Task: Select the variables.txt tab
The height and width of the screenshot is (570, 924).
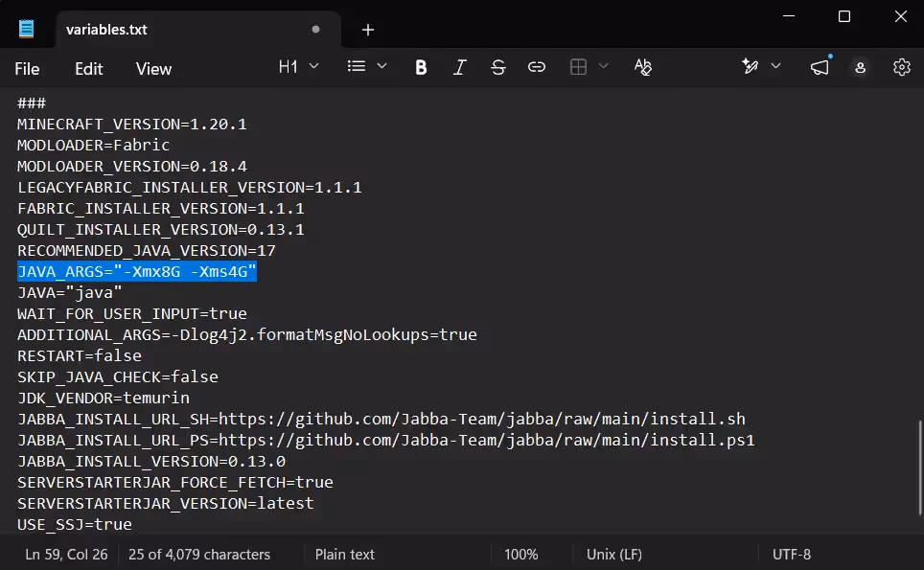Action: [198, 30]
